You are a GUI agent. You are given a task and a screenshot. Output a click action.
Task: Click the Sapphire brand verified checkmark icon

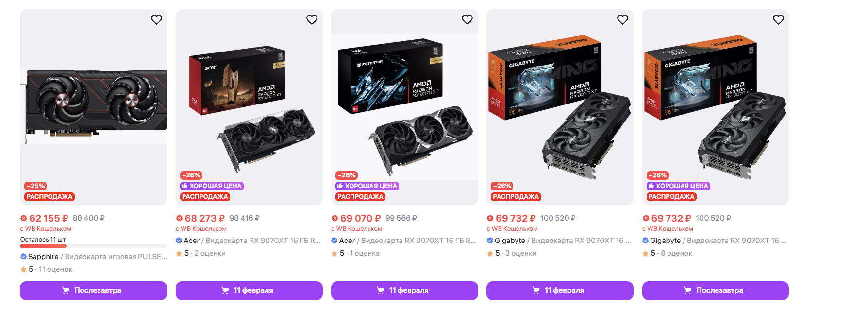(x=23, y=257)
